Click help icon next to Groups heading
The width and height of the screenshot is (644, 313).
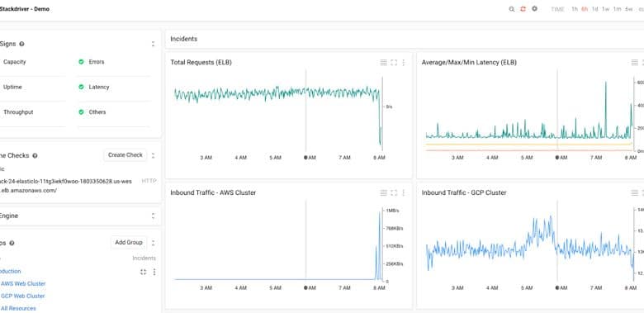tap(12, 243)
